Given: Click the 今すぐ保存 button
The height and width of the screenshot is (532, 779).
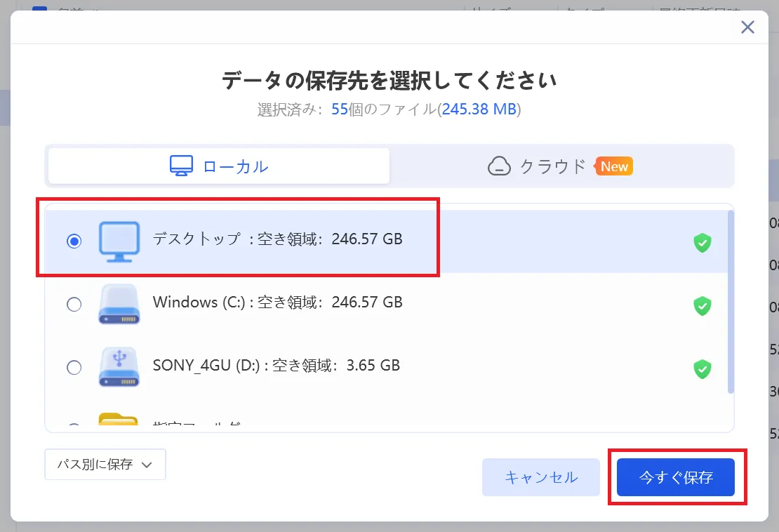Looking at the screenshot, I should point(676,477).
